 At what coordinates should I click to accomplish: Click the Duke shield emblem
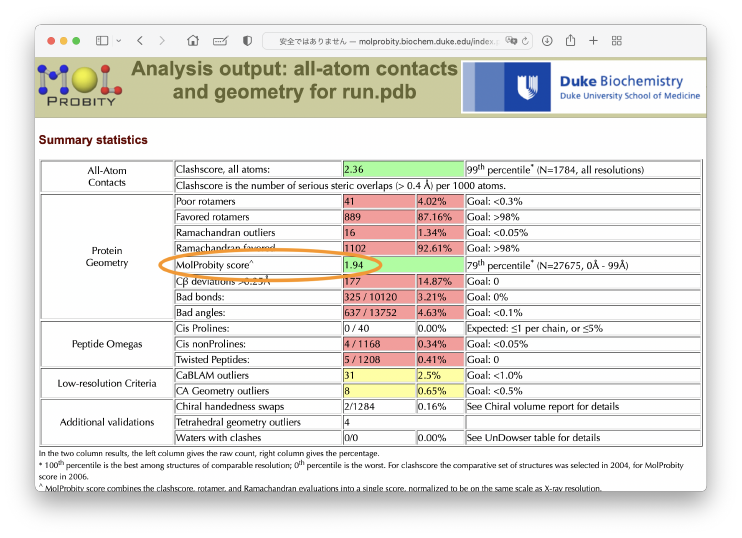[527, 87]
